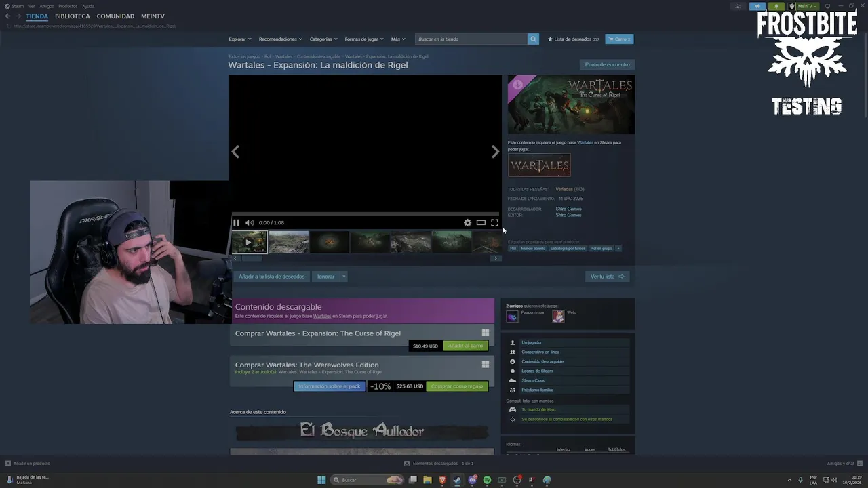This screenshot has height=488, width=868.
Task: Expand the Categorías dropdown
Action: 323,39
